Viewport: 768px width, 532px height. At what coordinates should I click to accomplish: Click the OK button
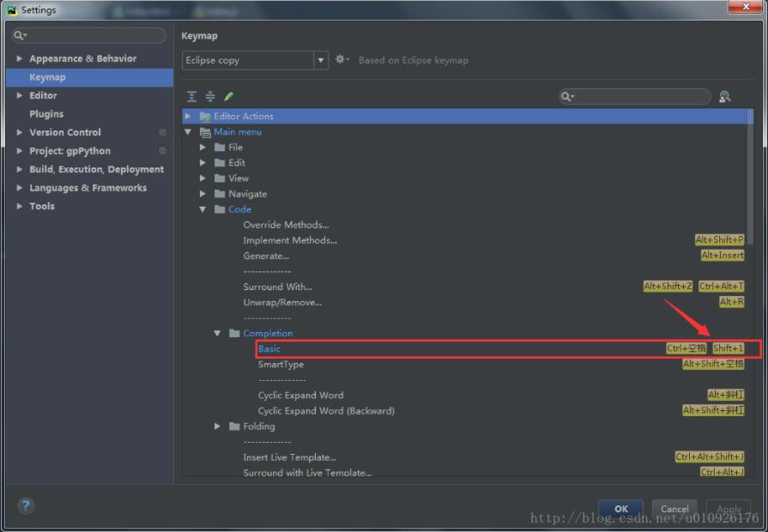(620, 508)
